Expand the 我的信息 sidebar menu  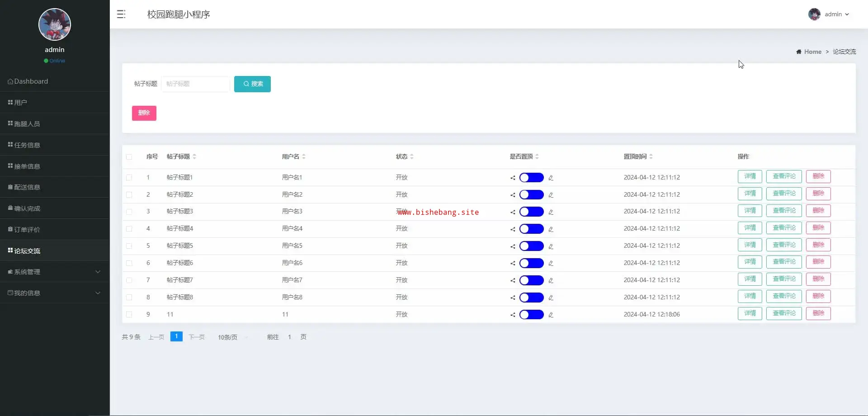(x=55, y=293)
